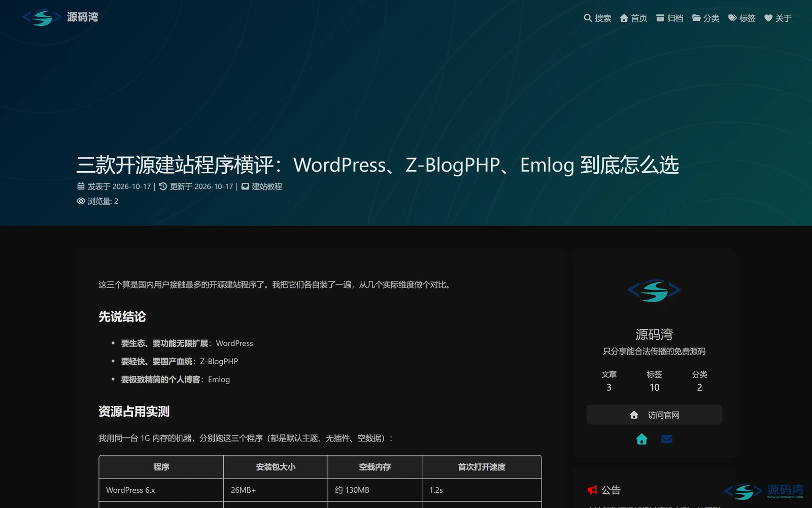
Task: Open the 关于 about page
Action: (778, 18)
